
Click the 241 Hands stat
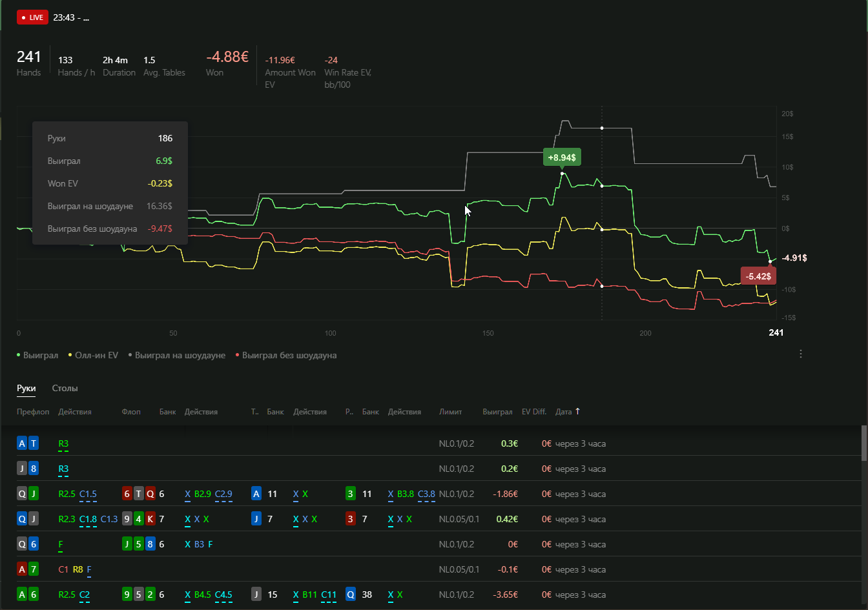(29, 63)
